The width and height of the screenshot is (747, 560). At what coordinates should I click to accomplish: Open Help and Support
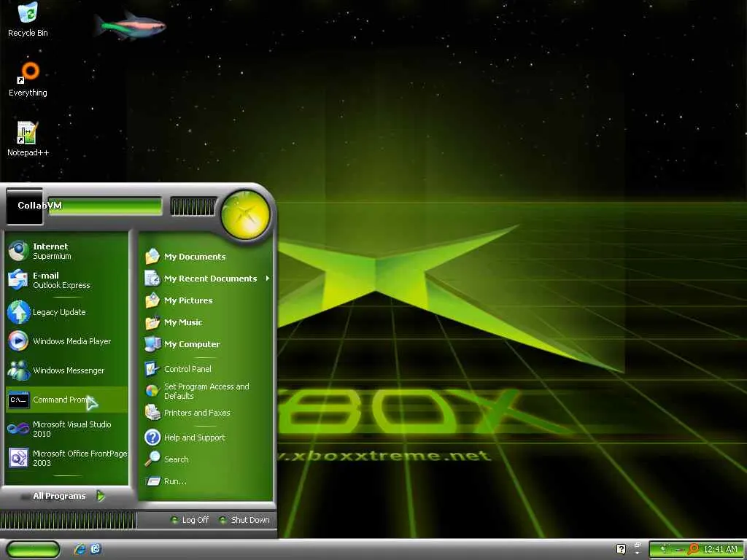click(206, 437)
